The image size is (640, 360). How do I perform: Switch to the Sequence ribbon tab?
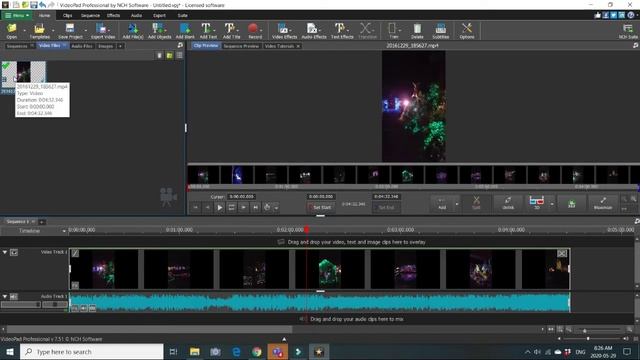pyautogui.click(x=90, y=16)
